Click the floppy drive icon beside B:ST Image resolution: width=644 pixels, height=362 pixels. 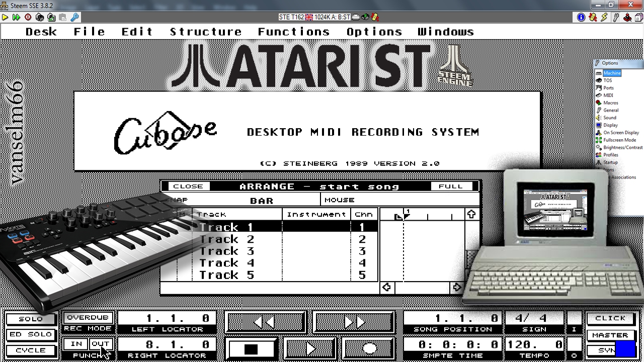pos(356,17)
